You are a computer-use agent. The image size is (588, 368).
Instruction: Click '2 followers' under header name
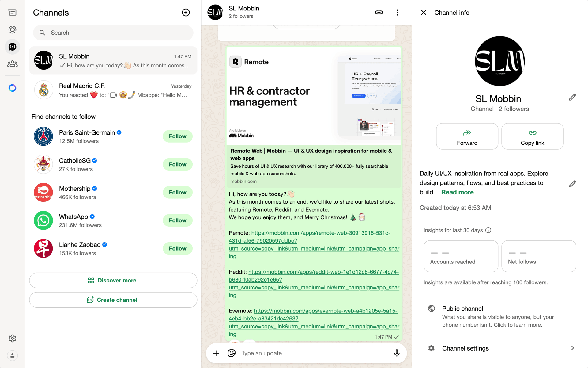tap(241, 16)
